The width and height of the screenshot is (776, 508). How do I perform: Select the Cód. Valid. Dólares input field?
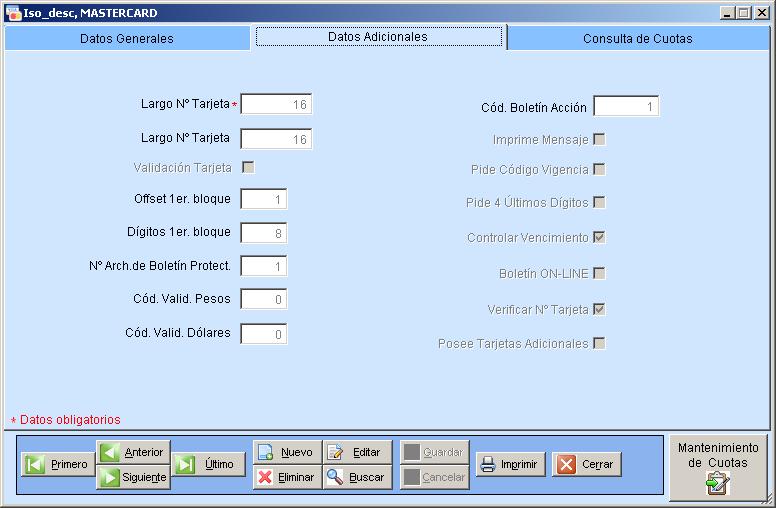(264, 334)
